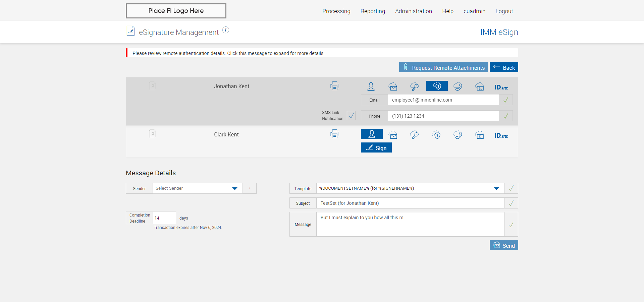Click the Request Remote Attachments button
644x302 pixels.
[443, 67]
